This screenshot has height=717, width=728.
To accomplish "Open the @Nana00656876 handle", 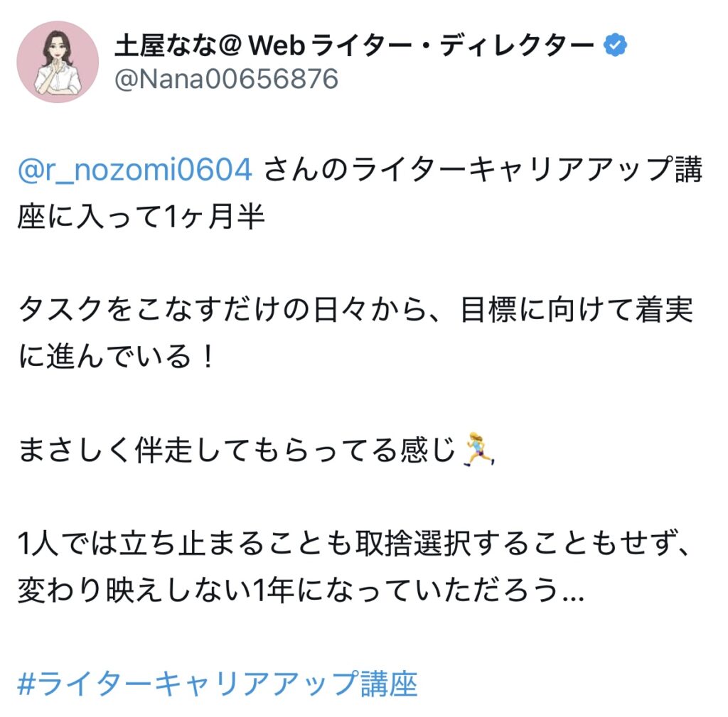I will [226, 78].
